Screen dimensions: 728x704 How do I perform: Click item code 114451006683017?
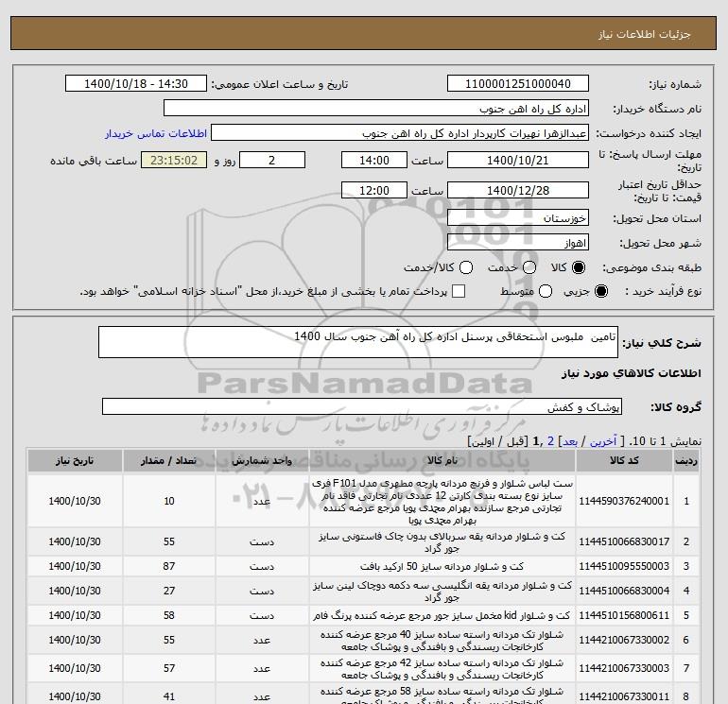(x=624, y=541)
